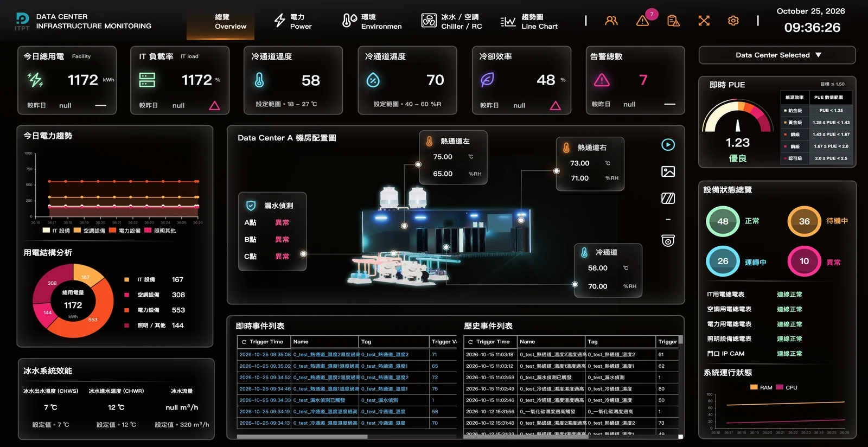Click the dome camera icon in room layout
The image size is (868, 447).
tap(668, 240)
